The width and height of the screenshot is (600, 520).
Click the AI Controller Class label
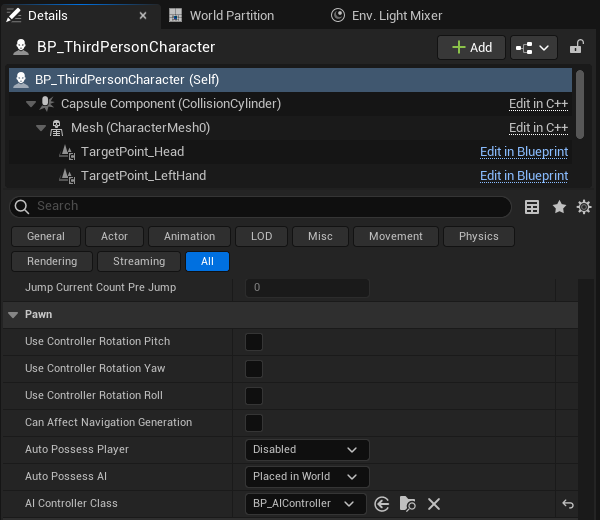coord(71,504)
